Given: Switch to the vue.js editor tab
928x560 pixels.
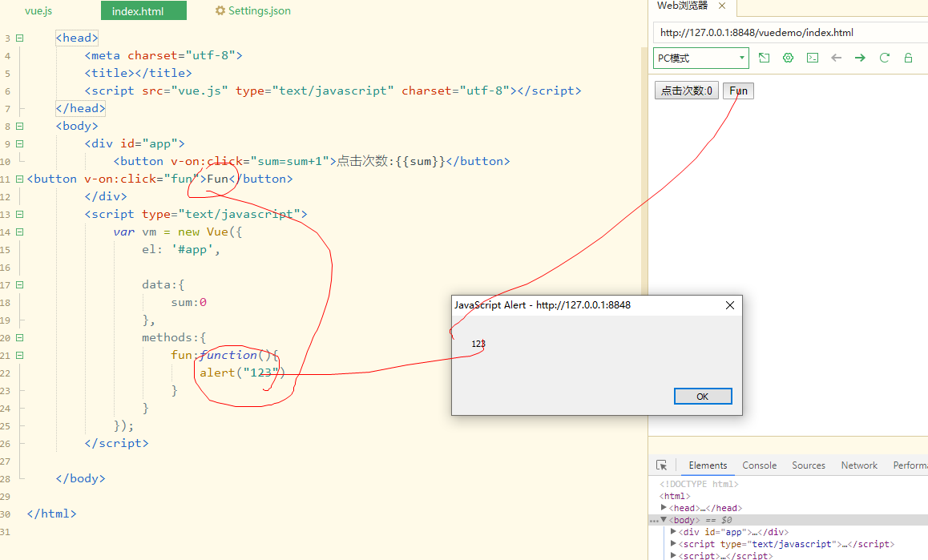Looking at the screenshot, I should [x=38, y=10].
